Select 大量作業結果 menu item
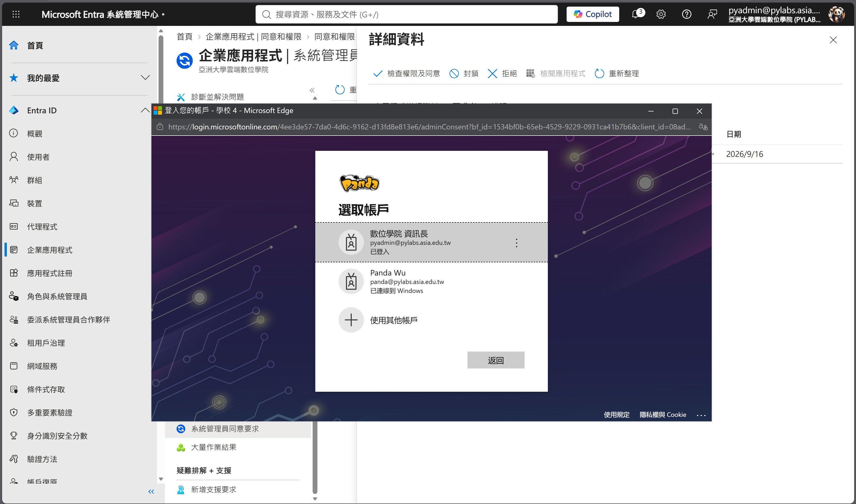The width and height of the screenshot is (856, 504). [x=213, y=447]
